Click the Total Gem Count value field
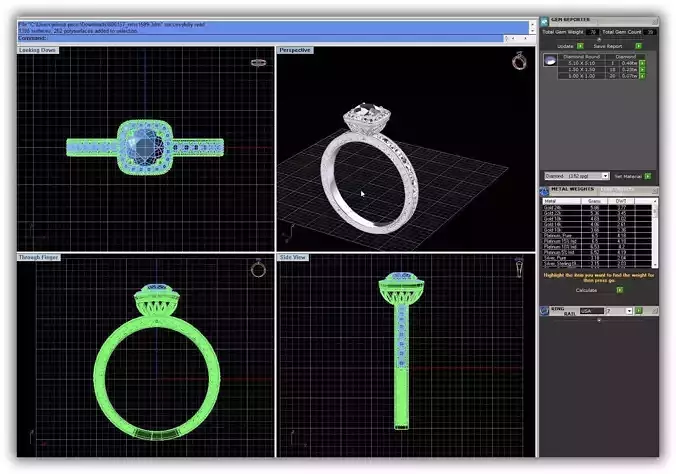676x474 pixels. 650,32
